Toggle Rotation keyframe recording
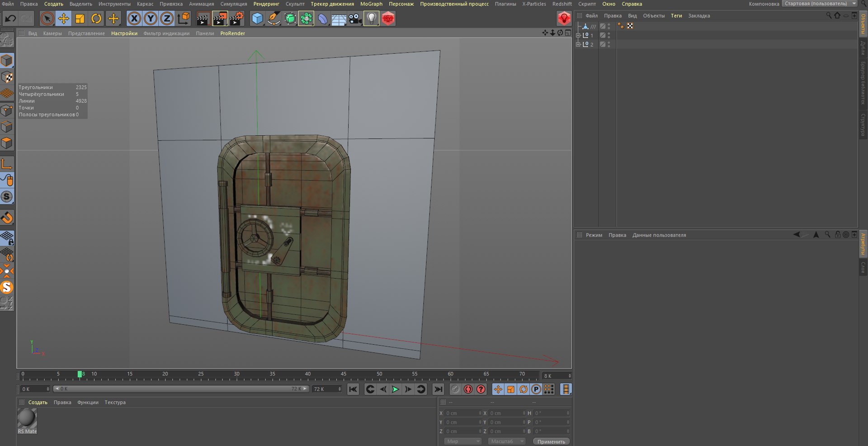The width and height of the screenshot is (868, 446). [x=523, y=389]
